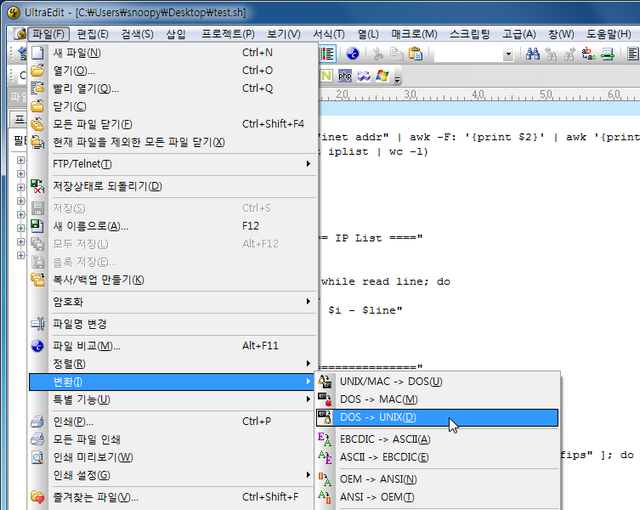Open the Help (도움말) menu
This screenshot has height=510, width=640.
tap(609, 34)
